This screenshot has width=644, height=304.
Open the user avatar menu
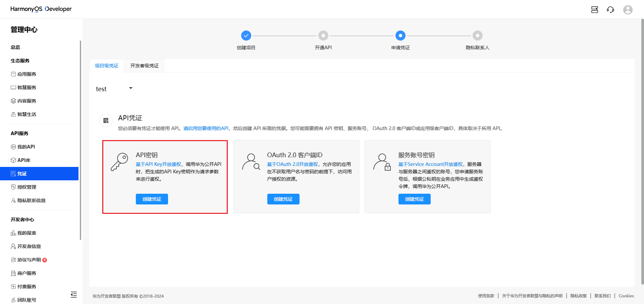(628, 9)
